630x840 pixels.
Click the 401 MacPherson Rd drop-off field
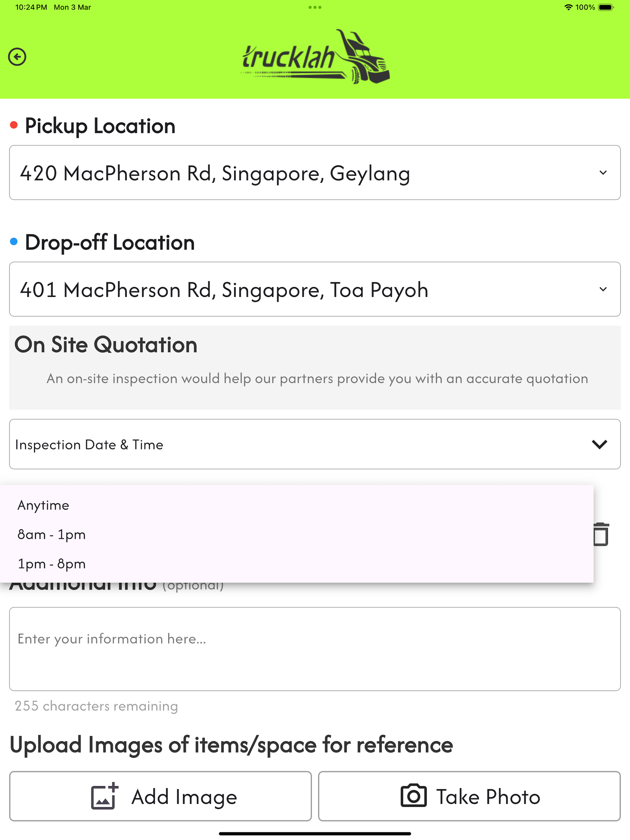point(315,289)
